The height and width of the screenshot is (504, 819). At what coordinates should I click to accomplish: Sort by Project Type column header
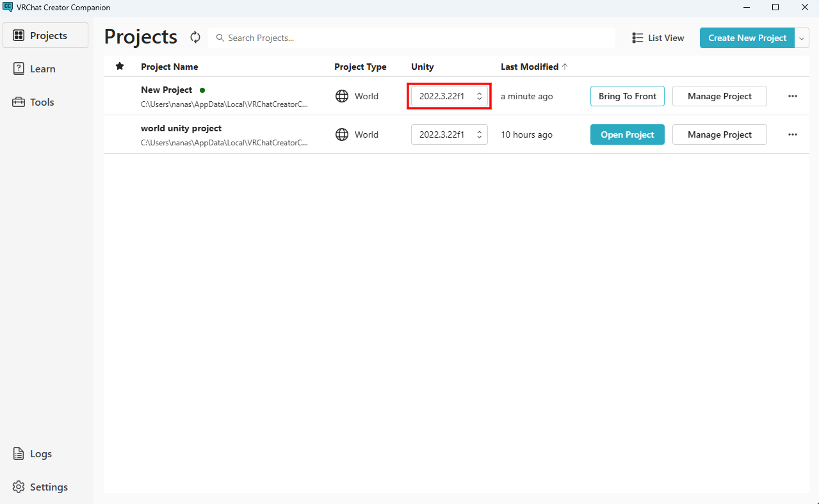[361, 67]
